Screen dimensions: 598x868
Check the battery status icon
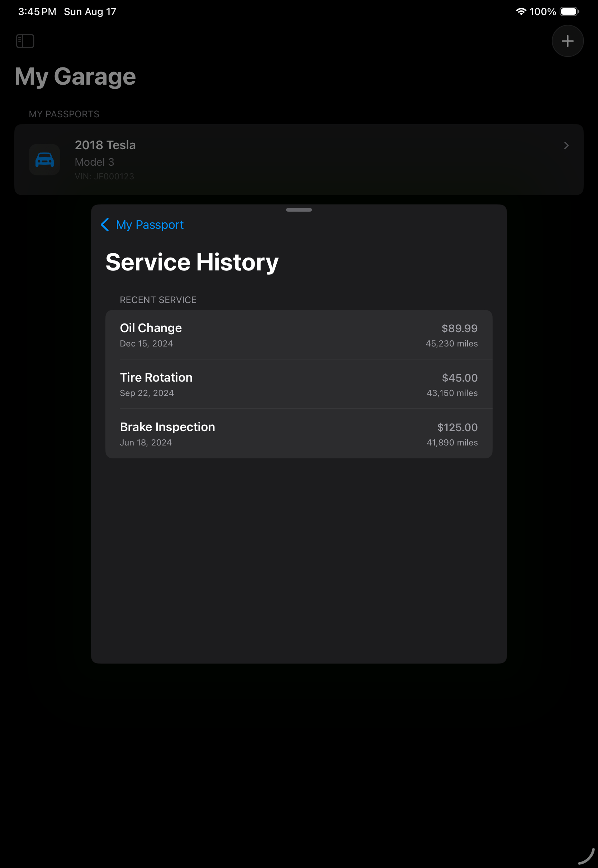569,11
